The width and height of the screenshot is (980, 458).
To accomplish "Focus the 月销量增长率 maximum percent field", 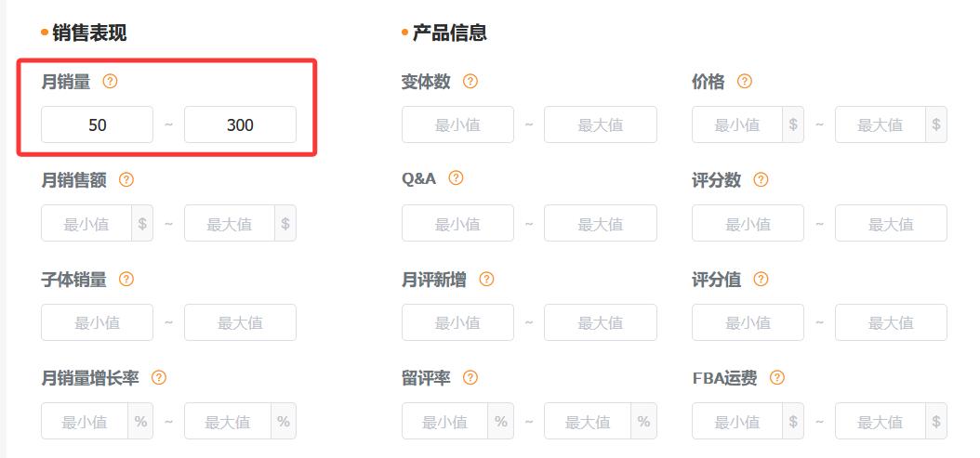I will point(229,422).
